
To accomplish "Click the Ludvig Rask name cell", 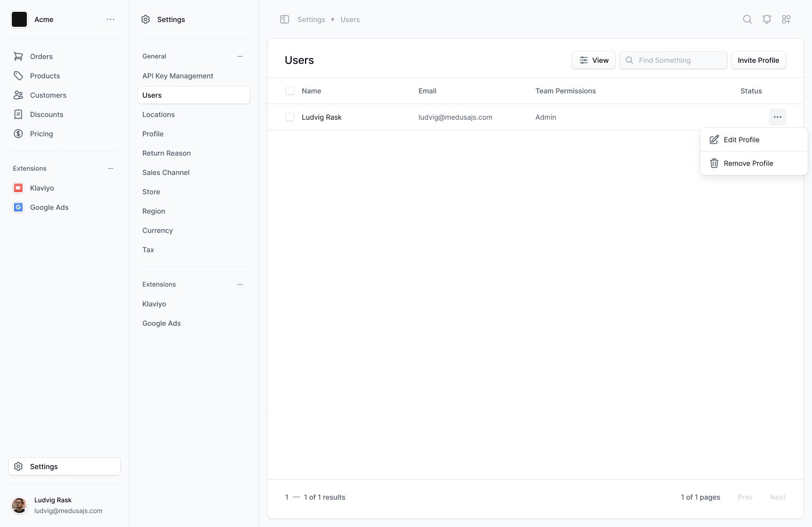I will (322, 117).
